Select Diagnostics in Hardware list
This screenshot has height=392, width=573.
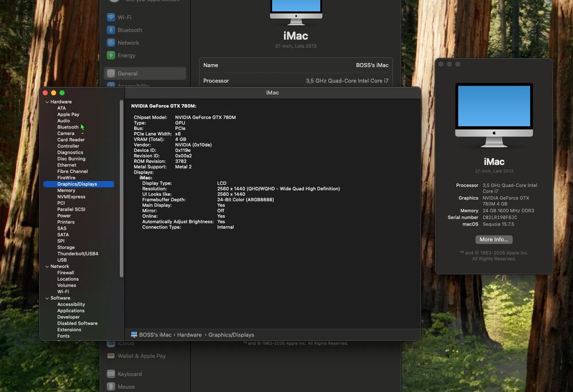[70, 152]
